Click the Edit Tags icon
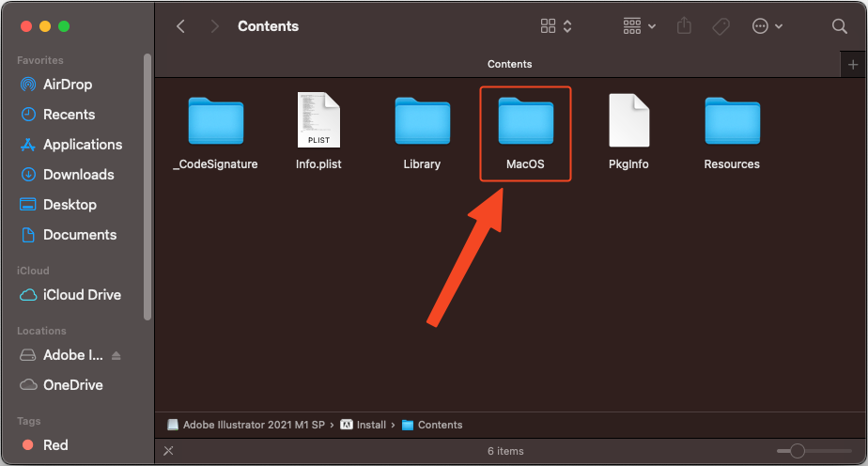Image resolution: width=868 pixels, height=466 pixels. coord(721,26)
